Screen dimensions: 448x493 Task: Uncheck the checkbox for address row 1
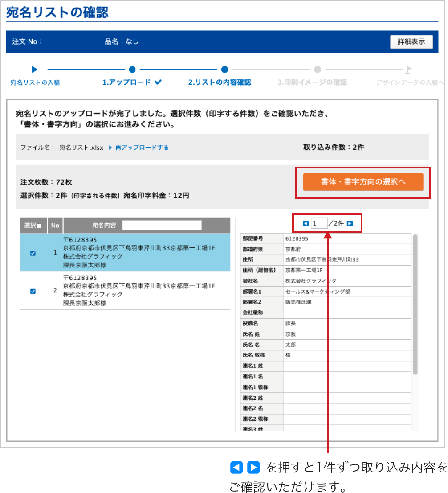[x=33, y=253]
